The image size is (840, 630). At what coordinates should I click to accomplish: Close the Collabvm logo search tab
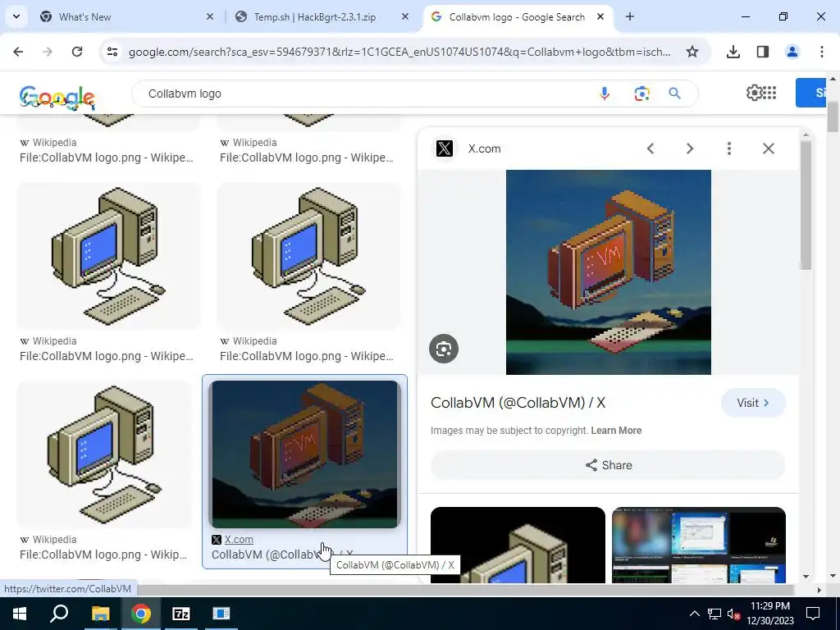coord(600,16)
